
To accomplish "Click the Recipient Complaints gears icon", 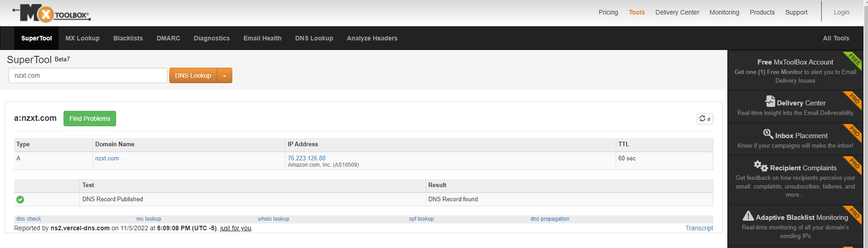I will (x=760, y=166).
